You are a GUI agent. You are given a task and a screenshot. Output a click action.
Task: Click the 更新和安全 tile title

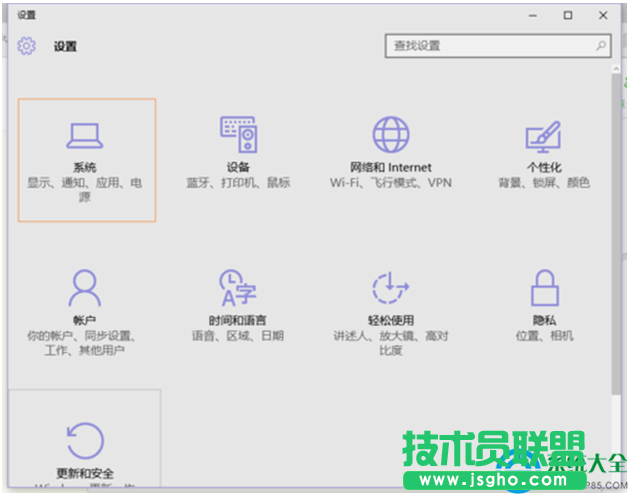[85, 473]
